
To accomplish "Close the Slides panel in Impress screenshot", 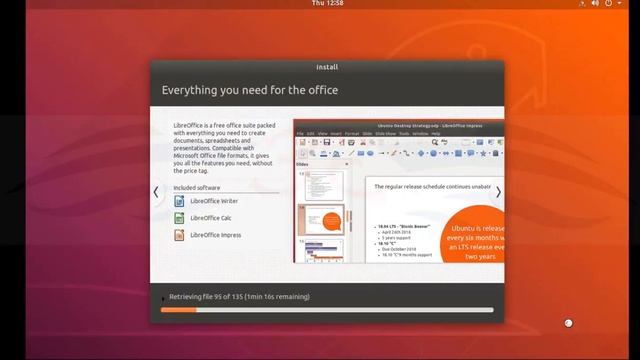I will pyautogui.click(x=347, y=164).
